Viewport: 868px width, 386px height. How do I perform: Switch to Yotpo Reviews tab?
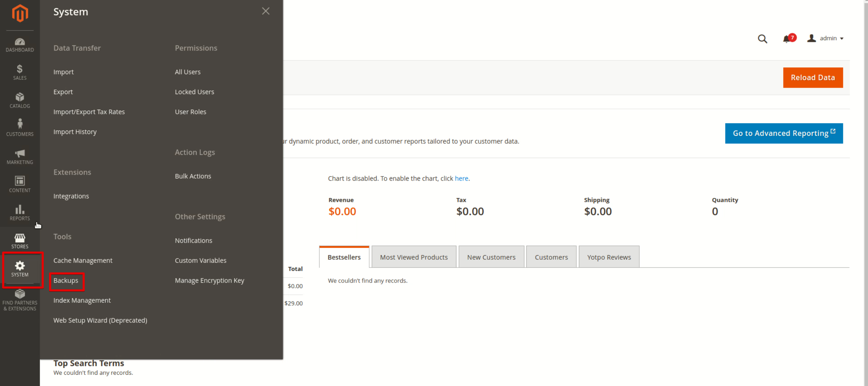(x=609, y=257)
